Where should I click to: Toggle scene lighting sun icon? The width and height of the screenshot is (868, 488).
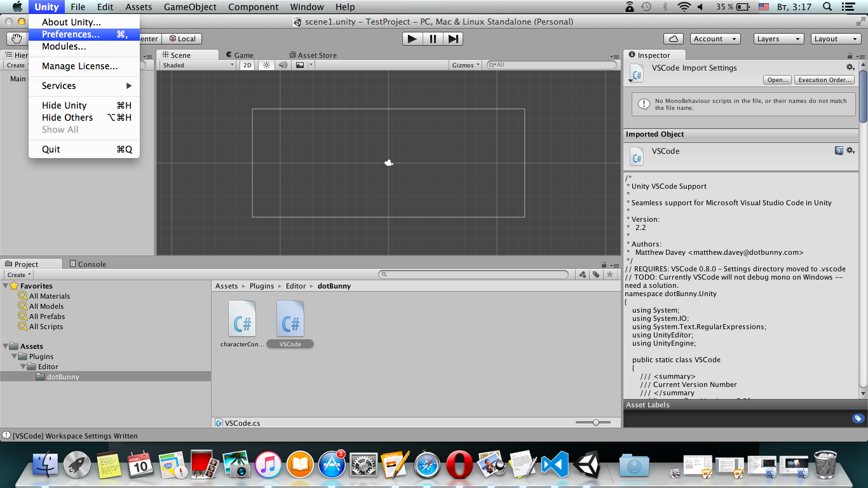click(x=266, y=65)
